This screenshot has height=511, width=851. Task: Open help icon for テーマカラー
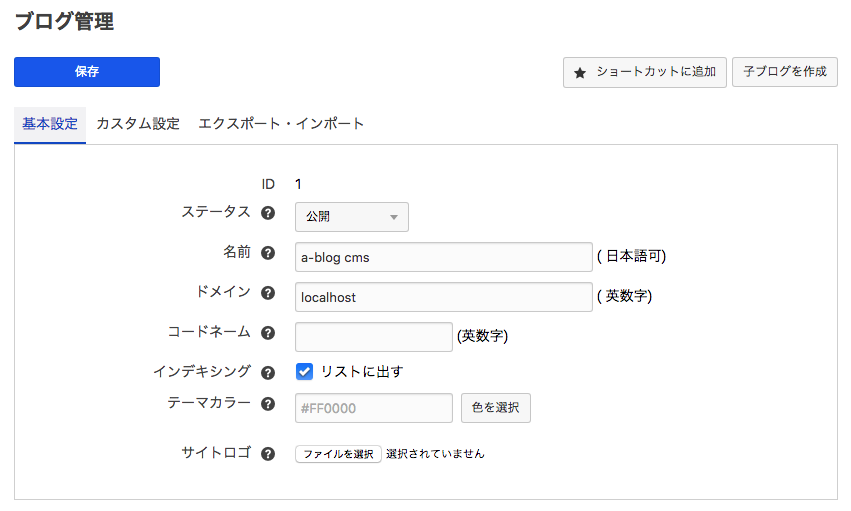[x=267, y=404]
